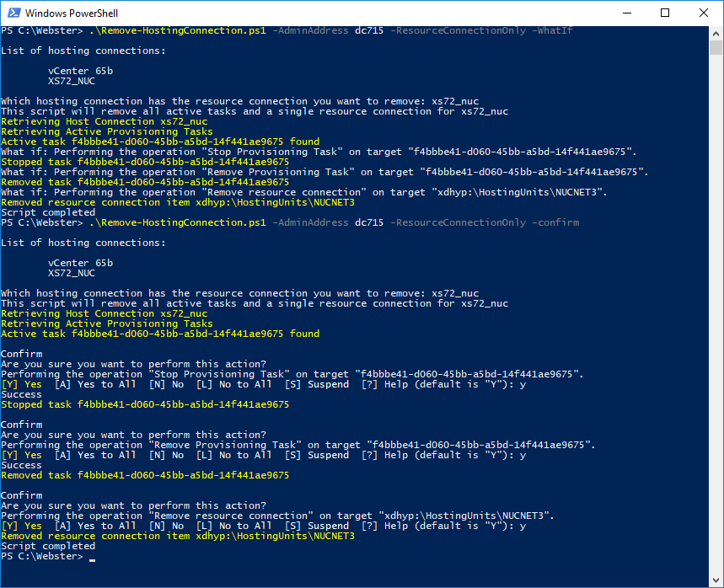724x588 pixels.
Task: Click the first "vCenter 65b" hosting connection entry
Action: [x=80, y=71]
